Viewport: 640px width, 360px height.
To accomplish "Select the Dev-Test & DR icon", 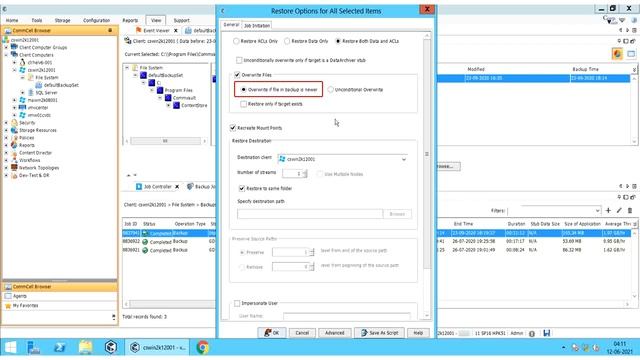I will [x=14, y=176].
